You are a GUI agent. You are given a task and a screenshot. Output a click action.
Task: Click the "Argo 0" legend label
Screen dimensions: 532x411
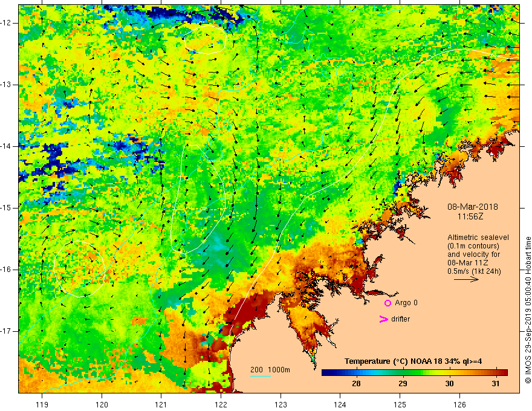406,303
